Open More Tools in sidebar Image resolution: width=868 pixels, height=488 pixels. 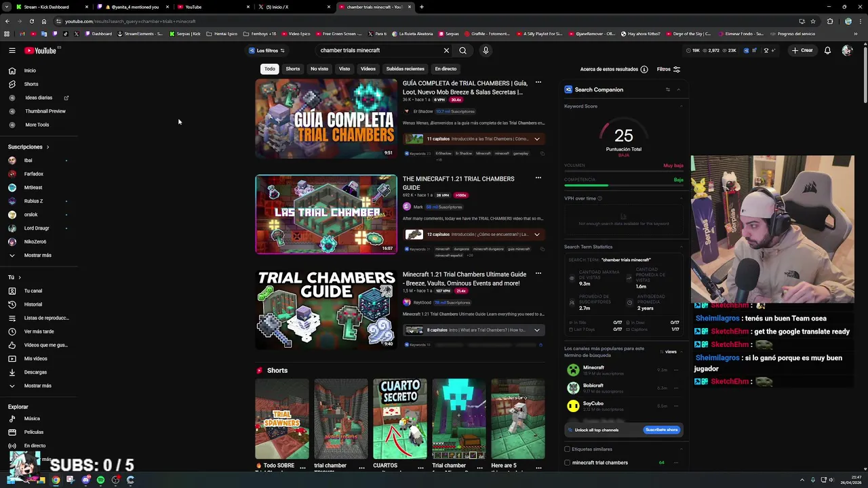point(39,125)
